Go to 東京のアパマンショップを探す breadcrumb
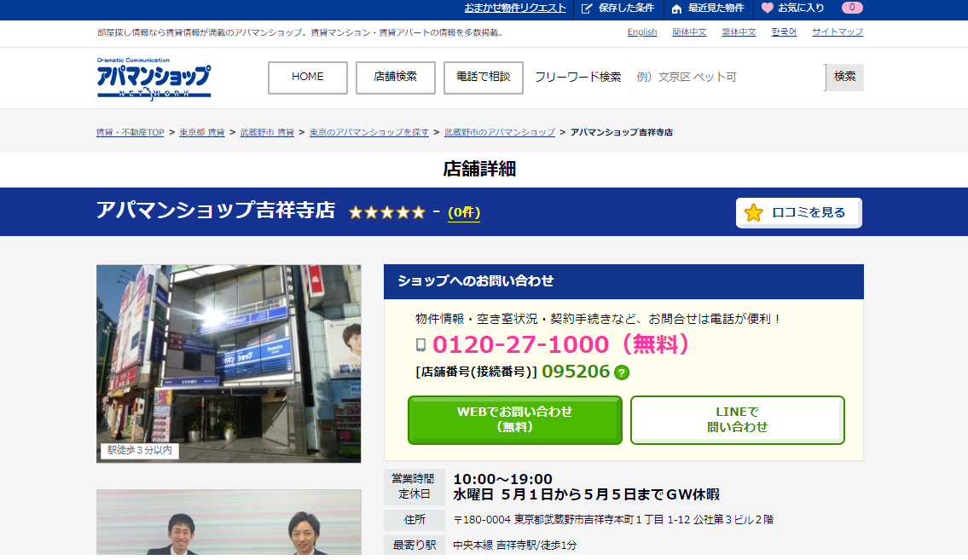 click(369, 133)
